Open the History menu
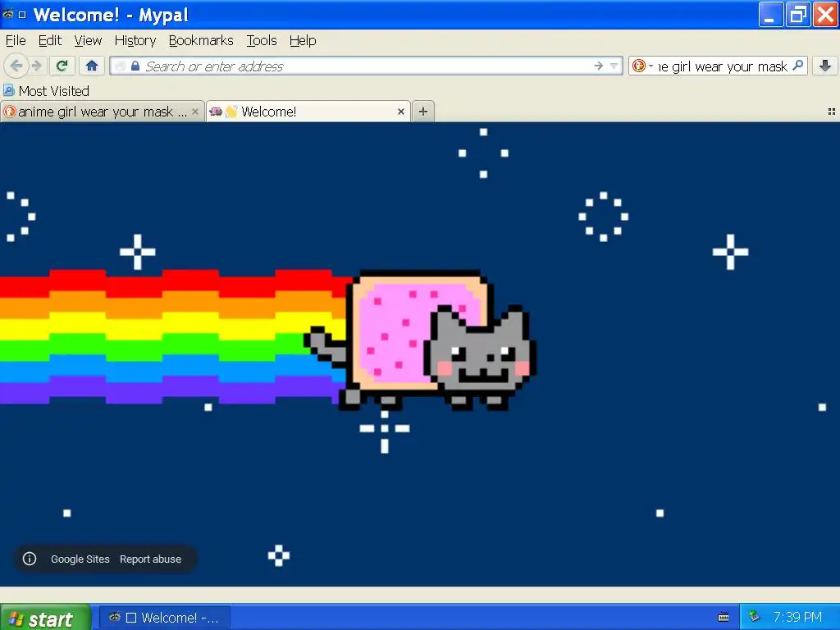 (x=135, y=41)
